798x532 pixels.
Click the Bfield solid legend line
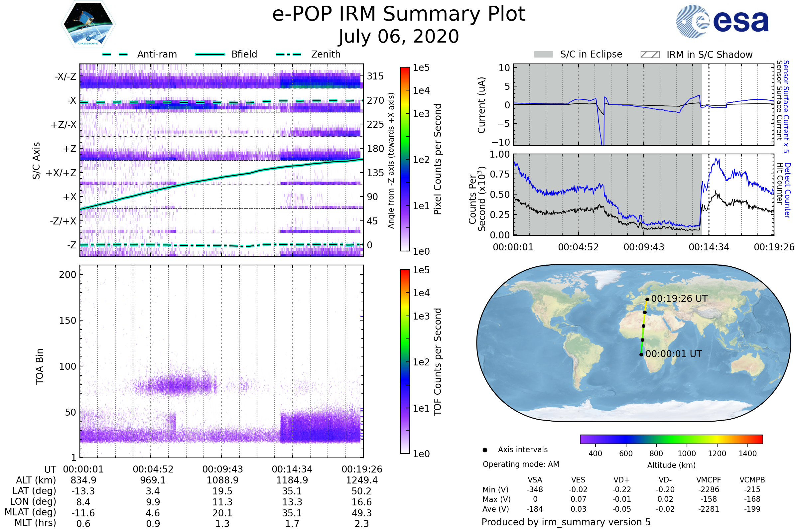tap(210, 54)
